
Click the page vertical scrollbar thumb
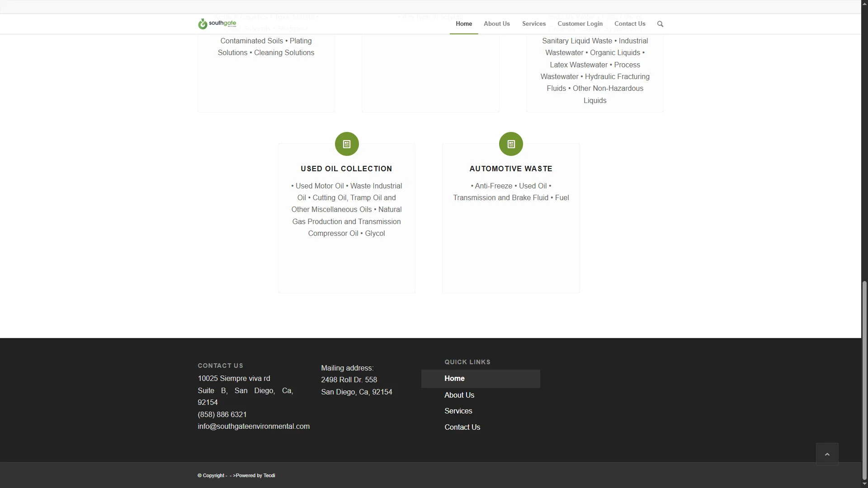pyautogui.click(x=864, y=380)
